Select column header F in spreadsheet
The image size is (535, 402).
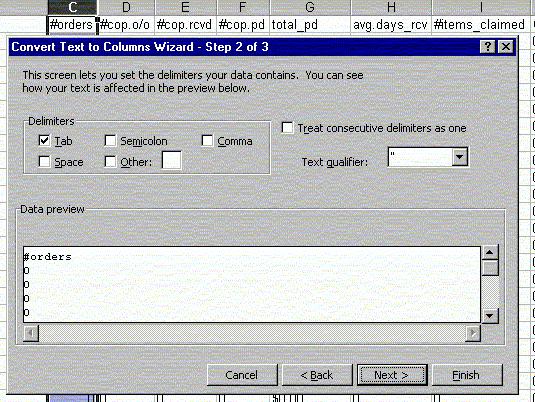(243, 7)
